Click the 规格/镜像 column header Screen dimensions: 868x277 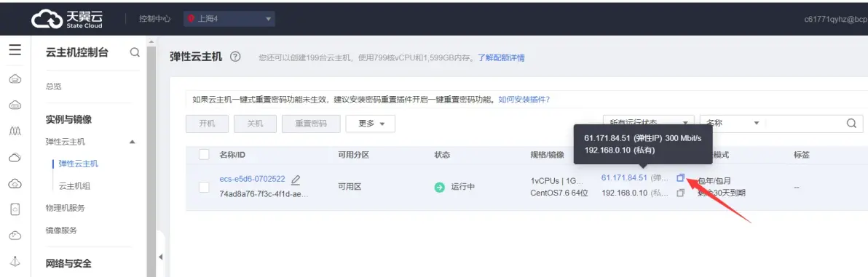pos(548,156)
